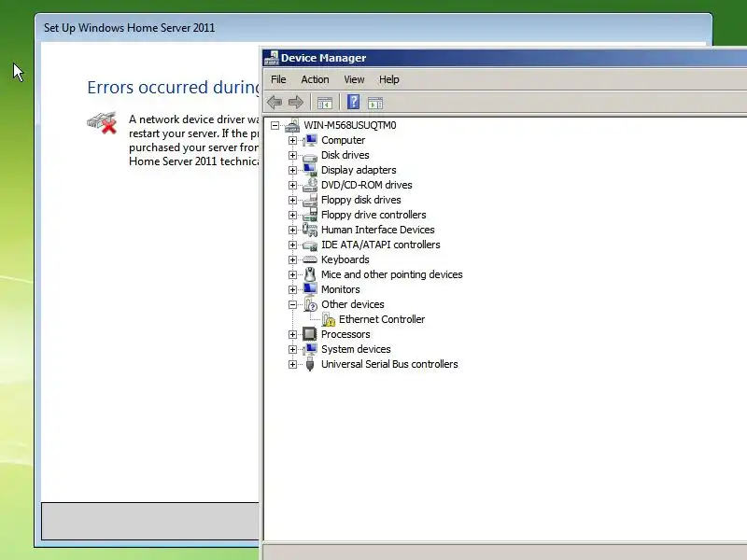Expand the Disk drives node
Image resolution: width=747 pixels, height=560 pixels.
pyautogui.click(x=292, y=155)
